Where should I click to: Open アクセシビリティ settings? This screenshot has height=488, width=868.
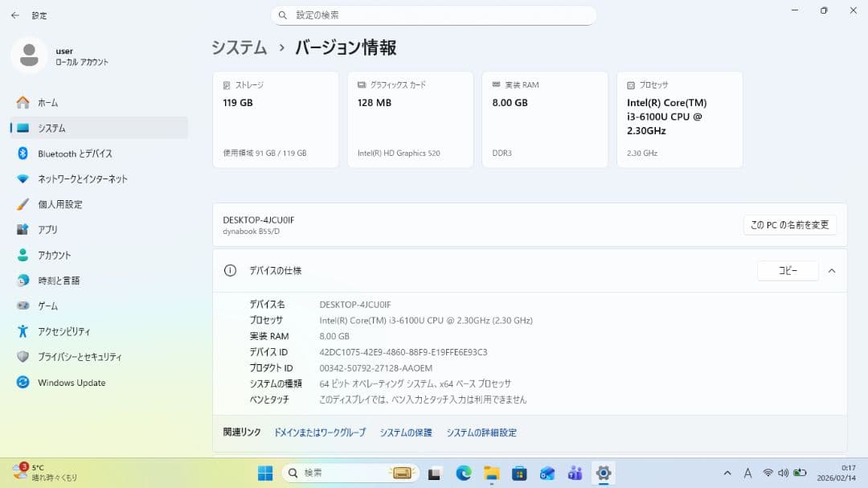[63, 331]
